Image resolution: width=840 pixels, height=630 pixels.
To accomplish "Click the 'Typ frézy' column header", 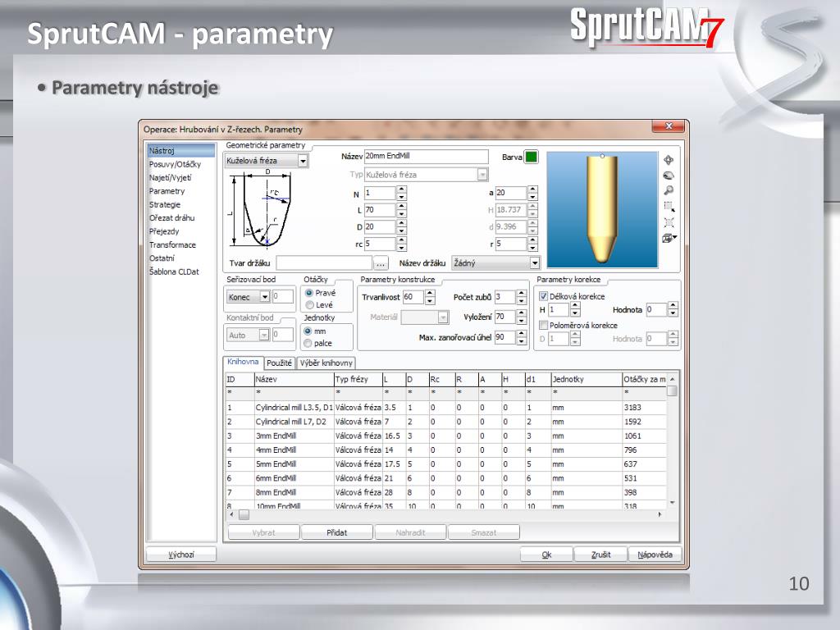I will 358,379.
